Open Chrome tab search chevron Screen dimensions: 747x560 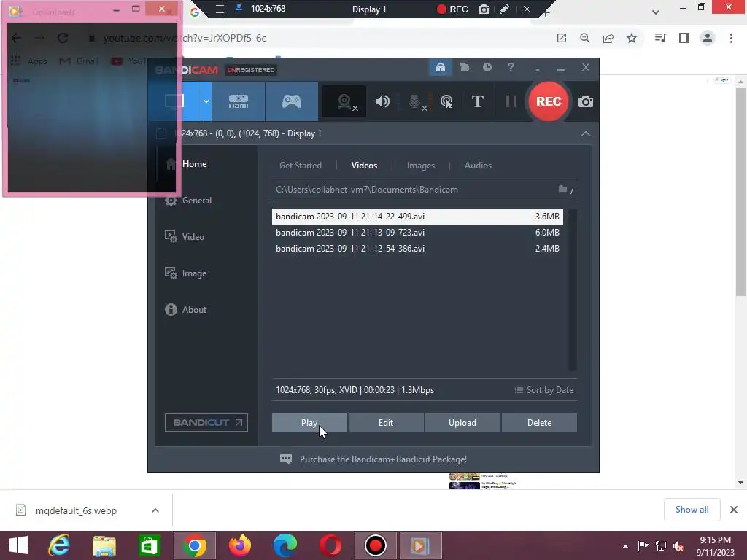point(656,12)
